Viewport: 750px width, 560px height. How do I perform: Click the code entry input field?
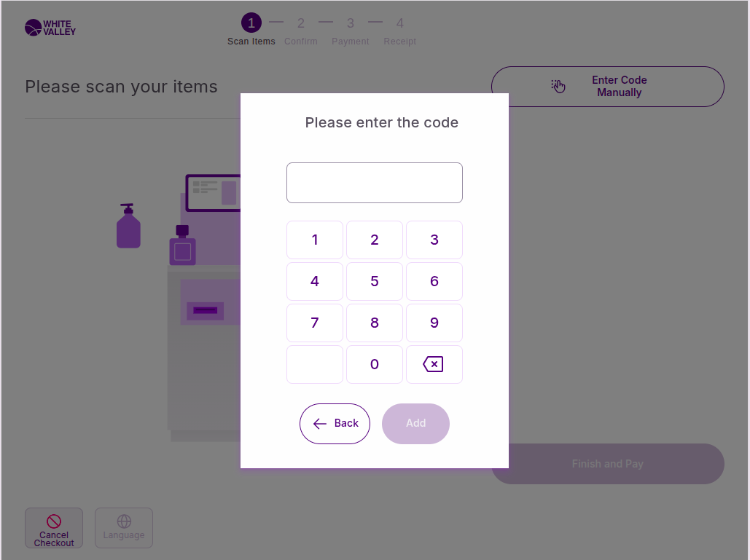(375, 183)
